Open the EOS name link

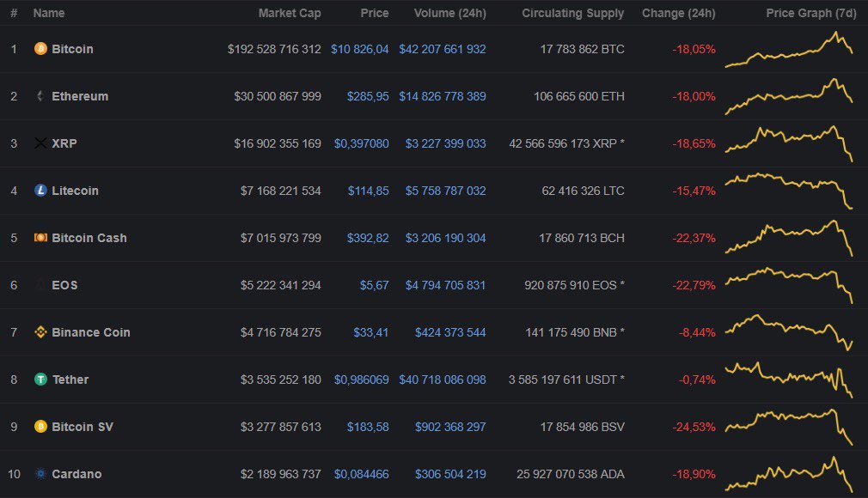pos(64,285)
